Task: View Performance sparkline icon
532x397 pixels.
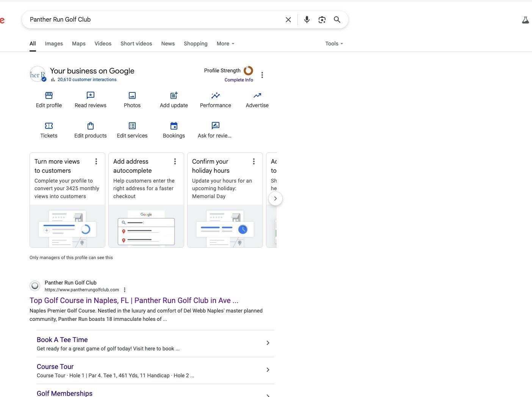Action: pos(216,95)
